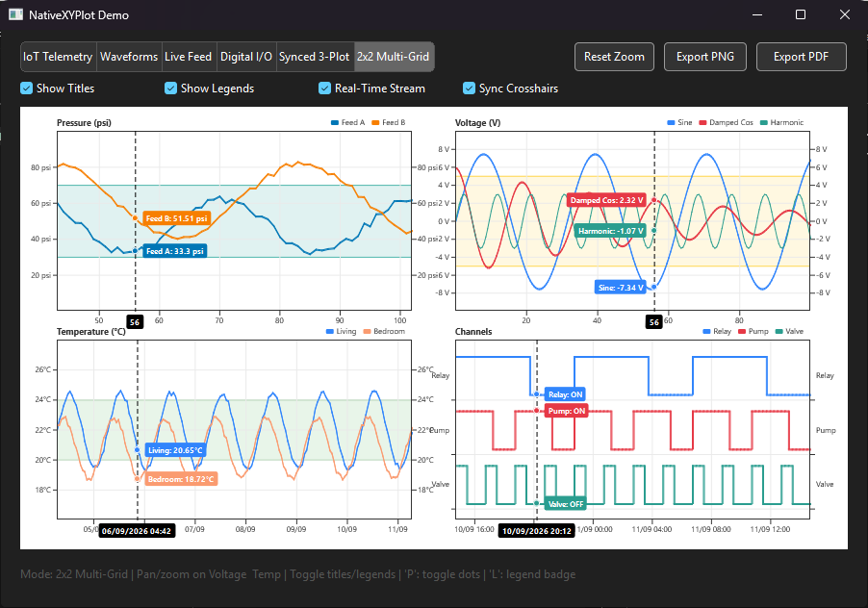Image resolution: width=868 pixels, height=608 pixels.
Task: Click the Valve legend entry in Channels
Action: pos(789,331)
